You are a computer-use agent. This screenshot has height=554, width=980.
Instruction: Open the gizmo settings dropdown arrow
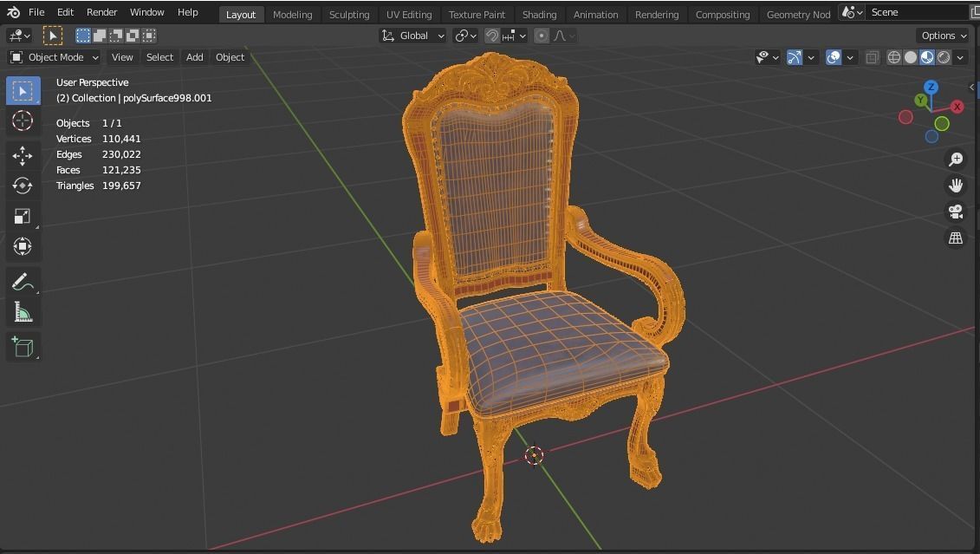(811, 57)
